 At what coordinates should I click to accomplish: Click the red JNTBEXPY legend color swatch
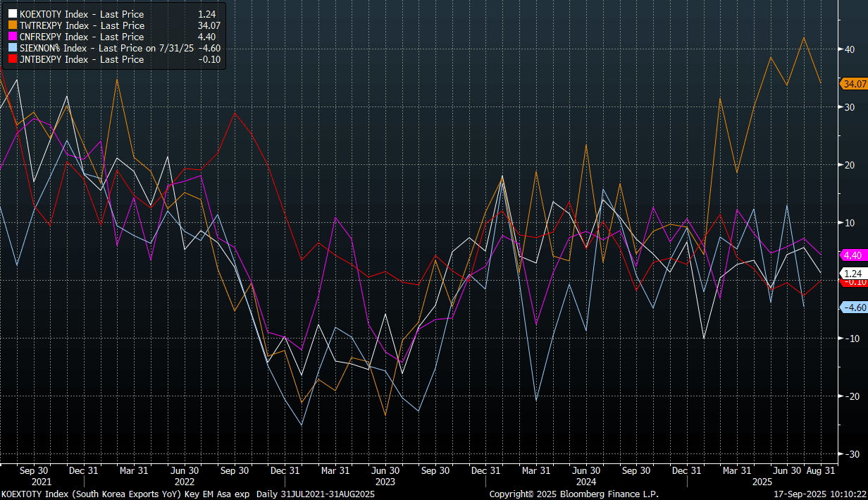(12, 60)
